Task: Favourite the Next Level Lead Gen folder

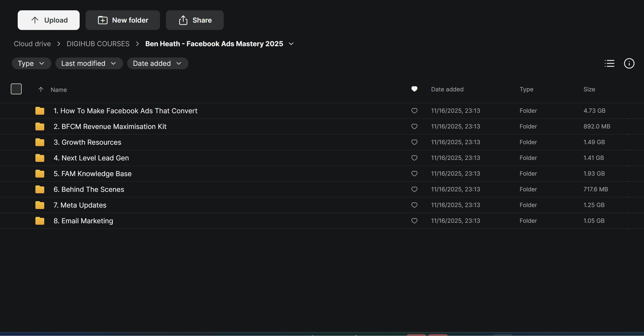Action: tap(414, 158)
